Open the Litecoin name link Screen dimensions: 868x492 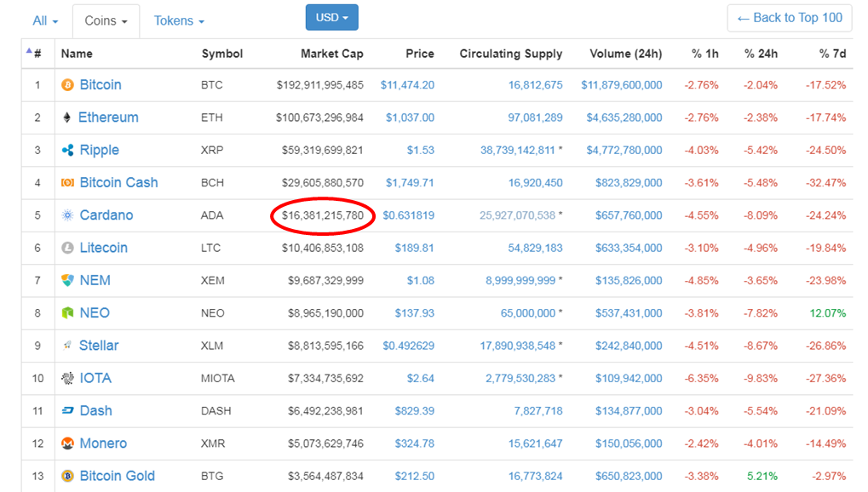pyautogui.click(x=104, y=248)
